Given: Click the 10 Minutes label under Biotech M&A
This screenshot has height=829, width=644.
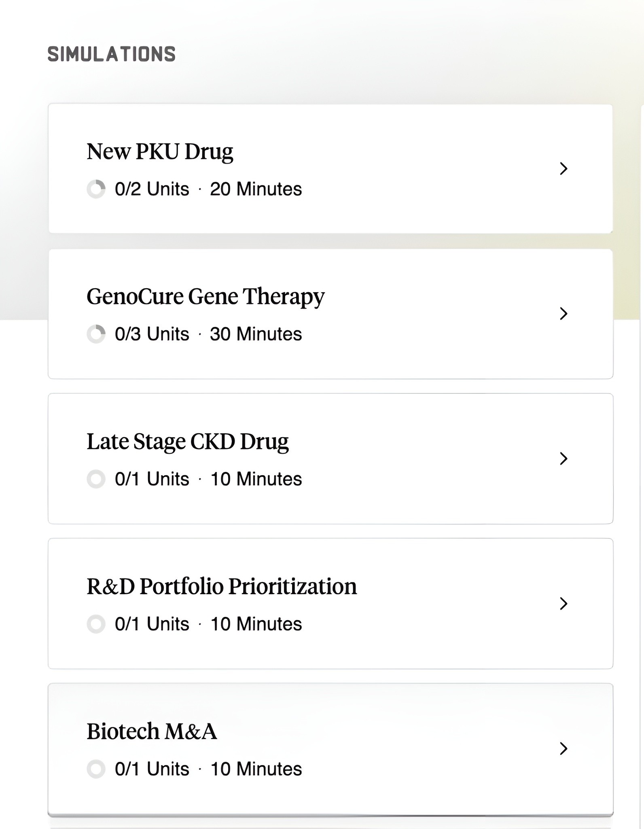Looking at the screenshot, I should click(x=256, y=769).
